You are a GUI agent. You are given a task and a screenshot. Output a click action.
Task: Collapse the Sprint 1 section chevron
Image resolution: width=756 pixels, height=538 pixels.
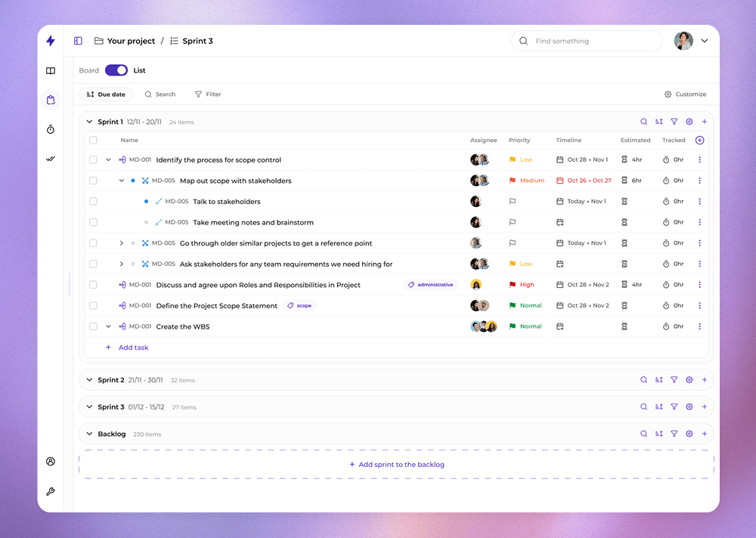89,122
